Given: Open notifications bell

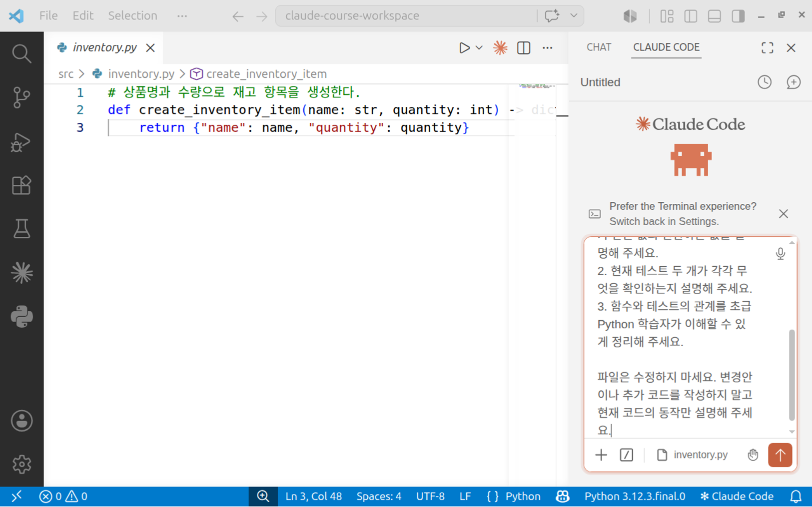Looking at the screenshot, I should pyautogui.click(x=796, y=497).
